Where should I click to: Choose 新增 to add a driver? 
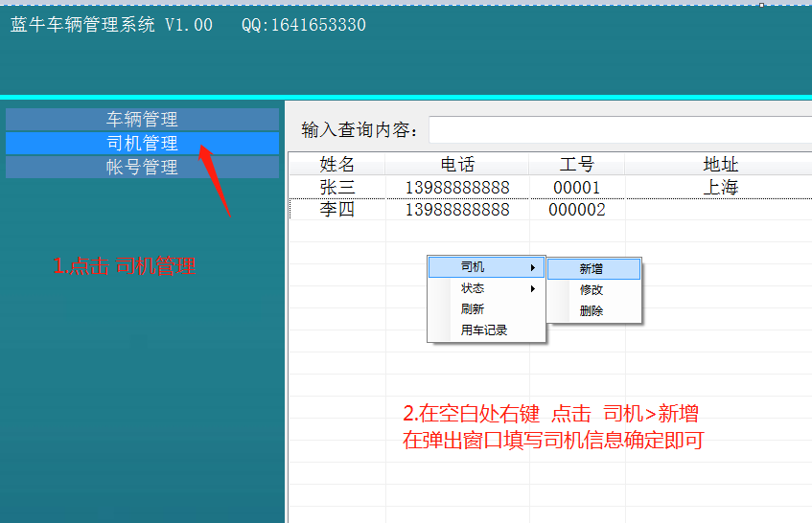click(592, 269)
